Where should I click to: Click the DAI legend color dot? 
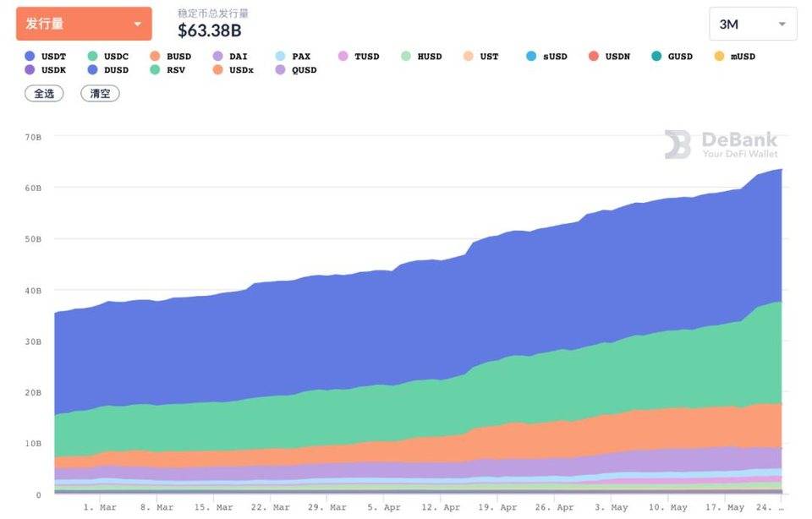click(x=217, y=57)
